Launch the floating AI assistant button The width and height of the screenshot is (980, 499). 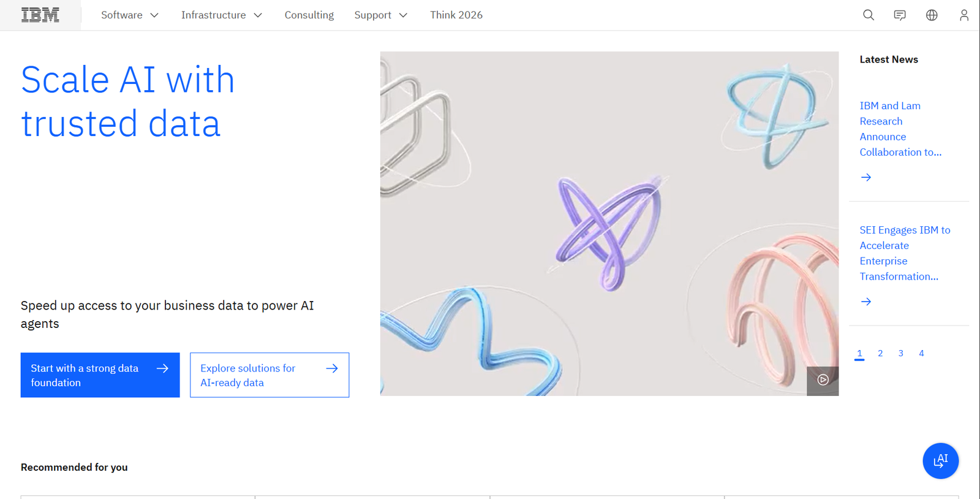click(940, 460)
